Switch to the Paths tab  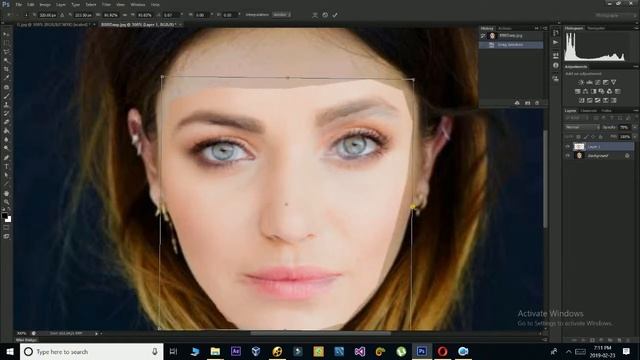pos(606,111)
